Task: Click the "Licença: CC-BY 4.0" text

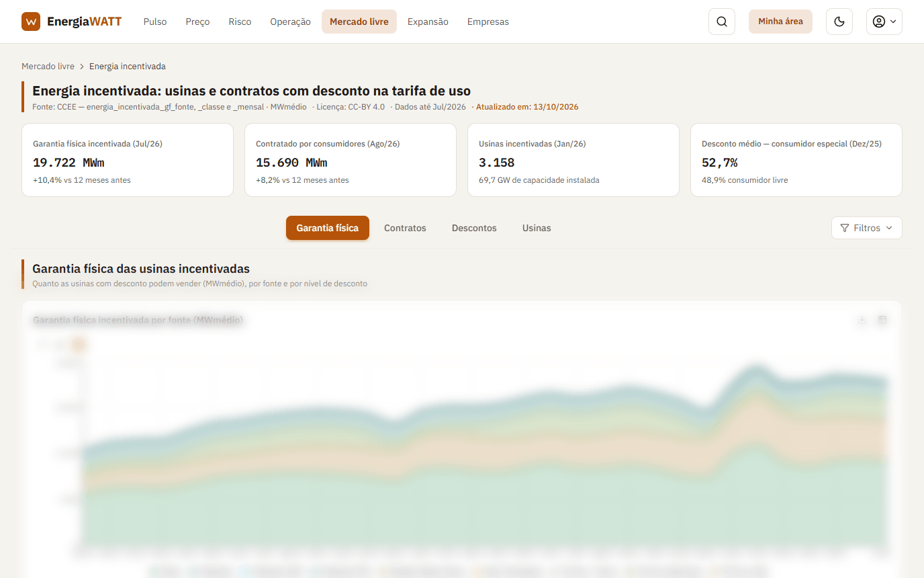Action: [351, 107]
